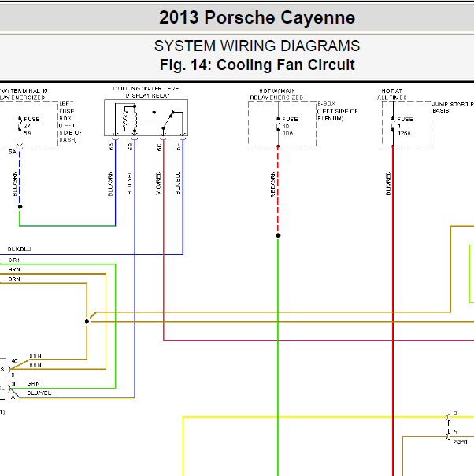
Task: Click the 'FUSE 27 5A' text
Action: pyautogui.click(x=31, y=126)
